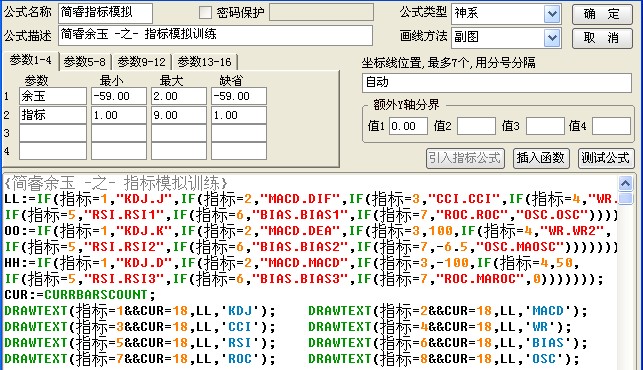Viewport: 643px width, 370px height.
Task: Switch to the 参数9-12 tab
Action: pyautogui.click(x=141, y=62)
